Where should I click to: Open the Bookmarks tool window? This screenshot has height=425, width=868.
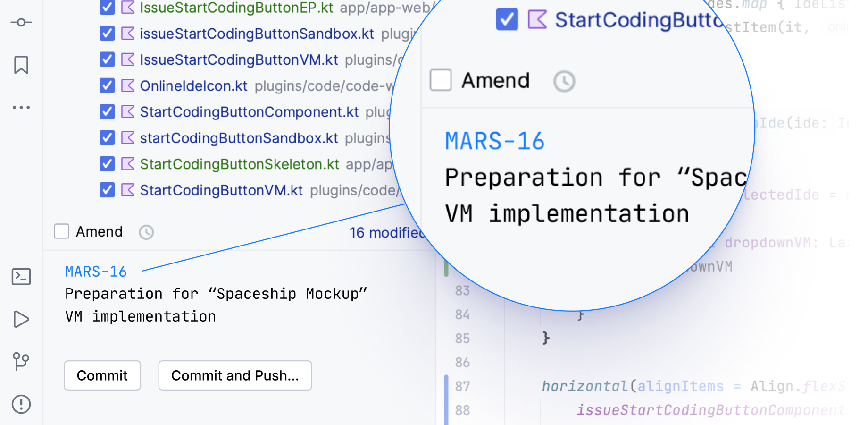[21, 65]
